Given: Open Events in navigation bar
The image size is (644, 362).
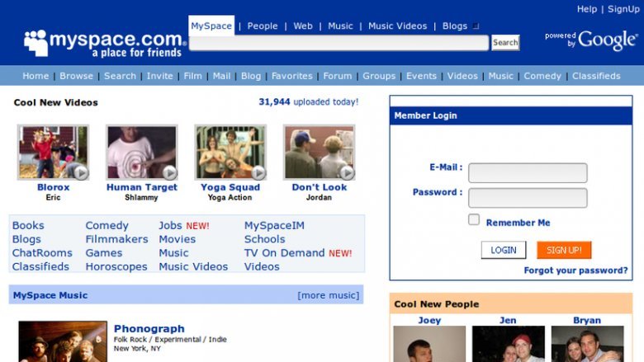Looking at the screenshot, I should click(x=421, y=76).
